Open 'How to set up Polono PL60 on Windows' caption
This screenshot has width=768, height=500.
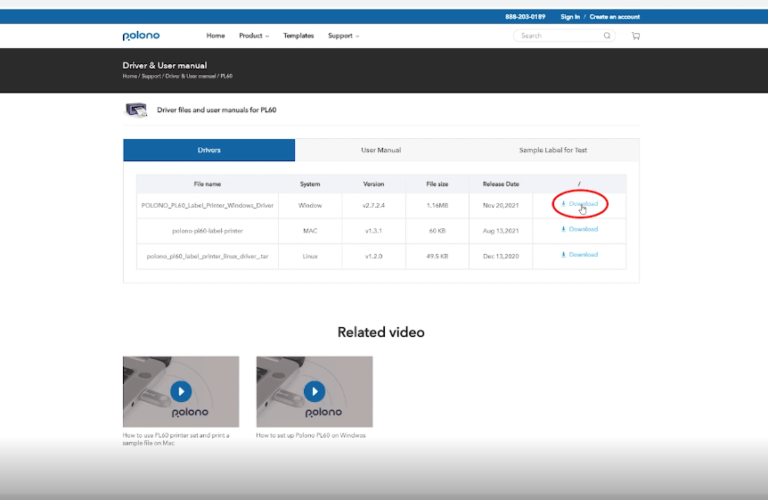[x=311, y=435]
